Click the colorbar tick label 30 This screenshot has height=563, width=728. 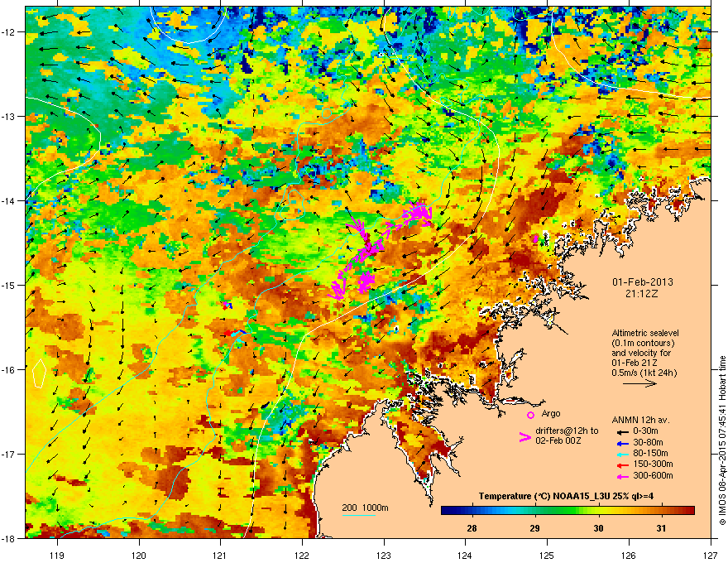[x=598, y=528]
